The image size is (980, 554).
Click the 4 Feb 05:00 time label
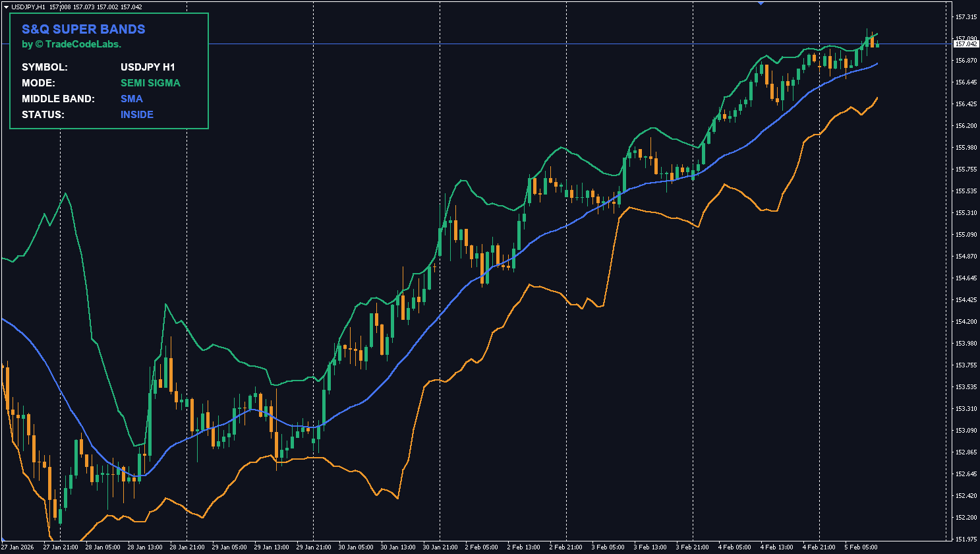pyautogui.click(x=735, y=547)
